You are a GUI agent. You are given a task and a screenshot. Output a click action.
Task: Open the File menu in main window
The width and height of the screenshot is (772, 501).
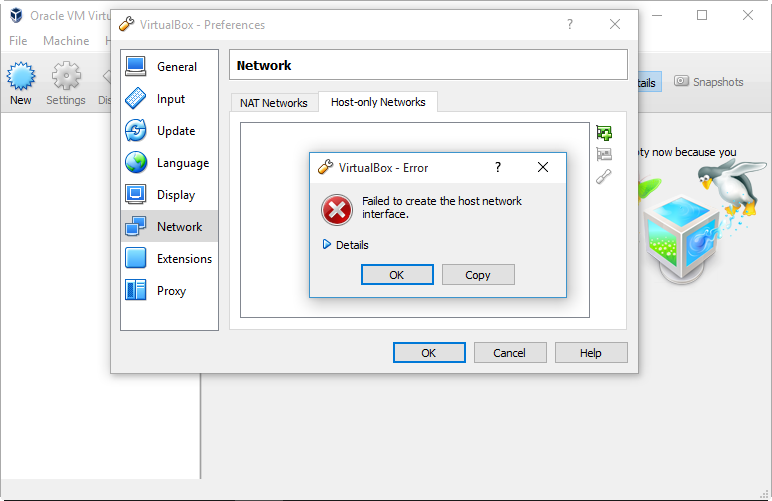coord(18,41)
